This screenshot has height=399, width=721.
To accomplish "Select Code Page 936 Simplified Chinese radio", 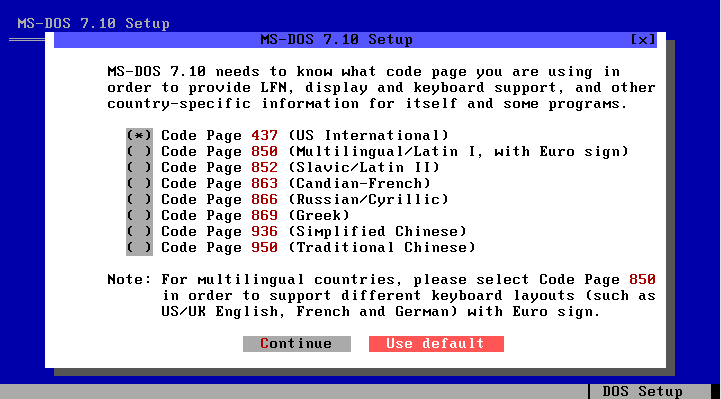I will pos(139,231).
